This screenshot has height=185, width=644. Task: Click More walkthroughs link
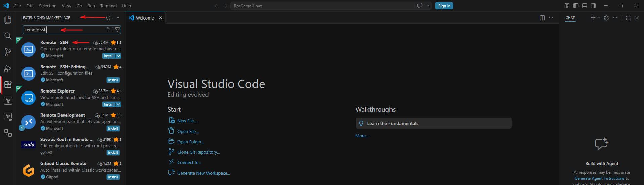(362, 136)
